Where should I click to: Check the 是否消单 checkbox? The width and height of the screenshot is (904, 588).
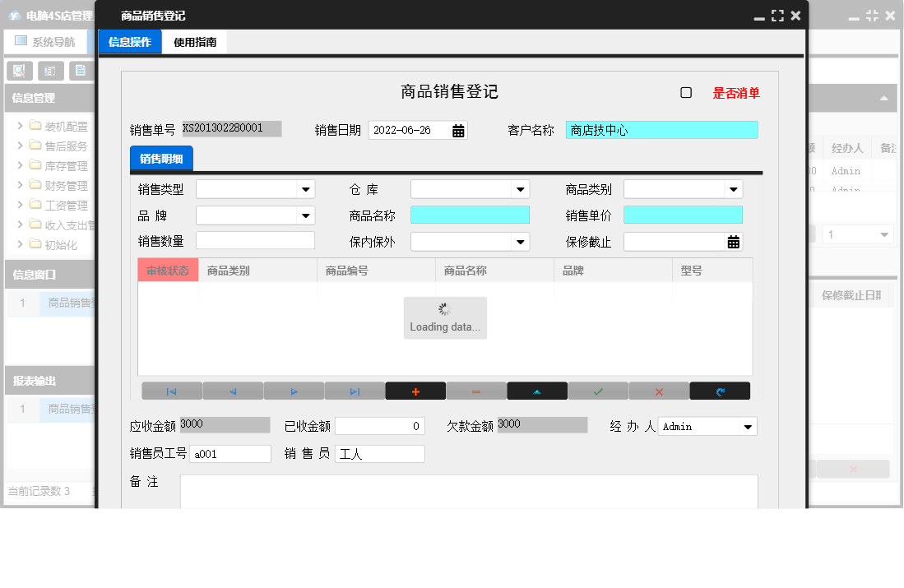(x=687, y=93)
